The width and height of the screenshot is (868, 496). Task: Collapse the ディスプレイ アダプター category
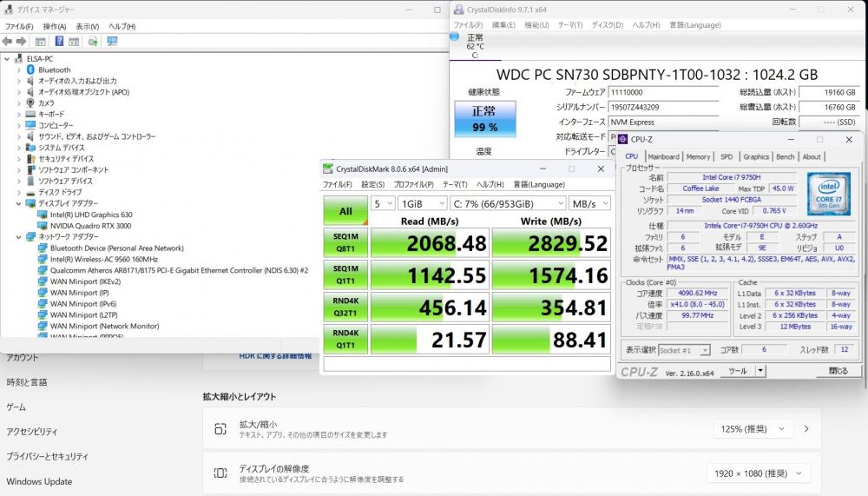(x=19, y=203)
